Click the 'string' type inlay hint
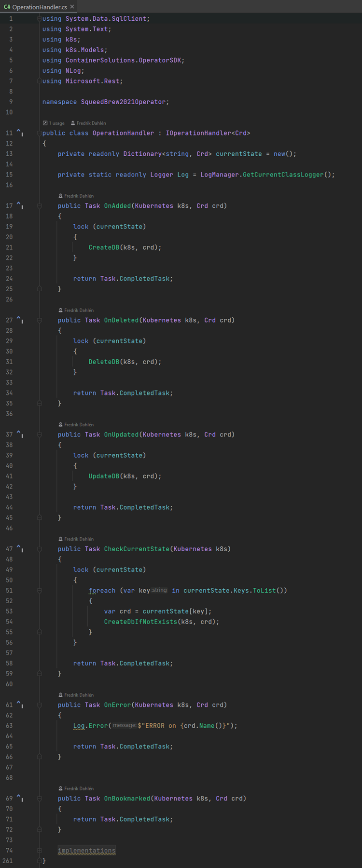 [x=159, y=590]
